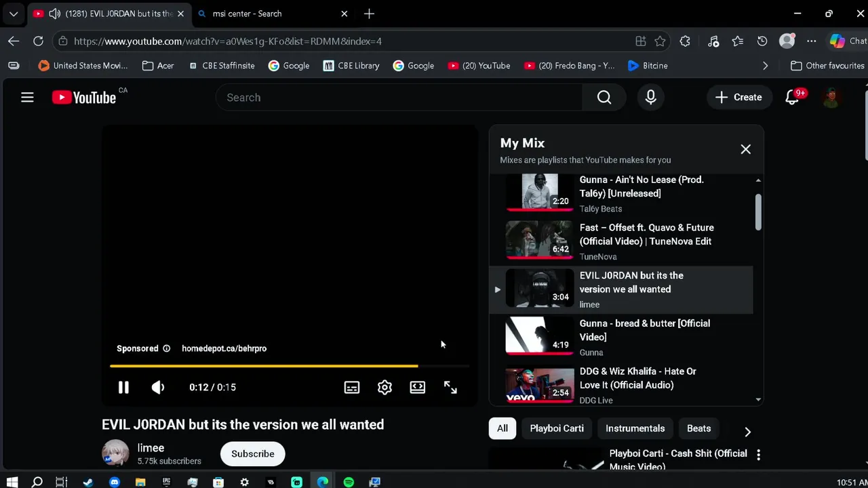Open a new browser tab
This screenshot has width=868, height=488.
[369, 14]
